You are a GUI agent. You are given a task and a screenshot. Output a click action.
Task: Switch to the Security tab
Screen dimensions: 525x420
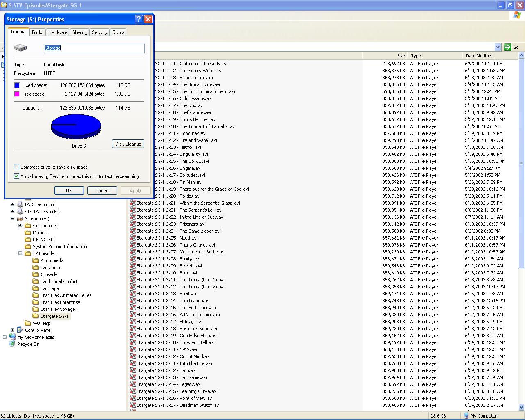coord(100,32)
